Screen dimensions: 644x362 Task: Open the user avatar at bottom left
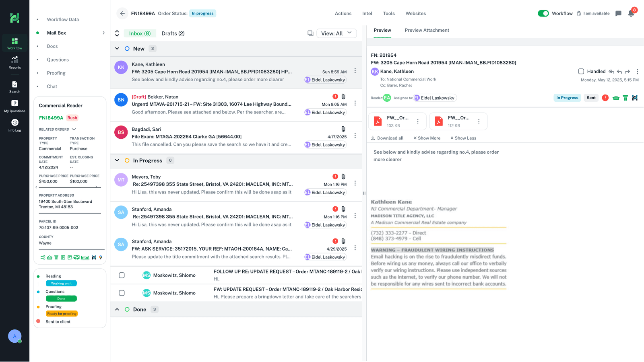coord(15,336)
